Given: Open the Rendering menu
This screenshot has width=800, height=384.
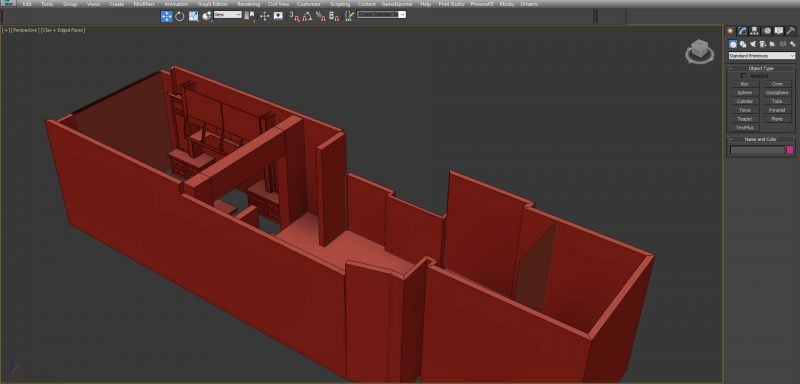Looking at the screenshot, I should pos(248,4).
